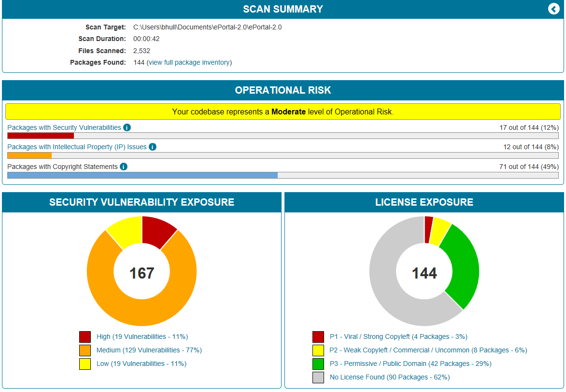Click the blue copyright statements progress bar

[142, 175]
